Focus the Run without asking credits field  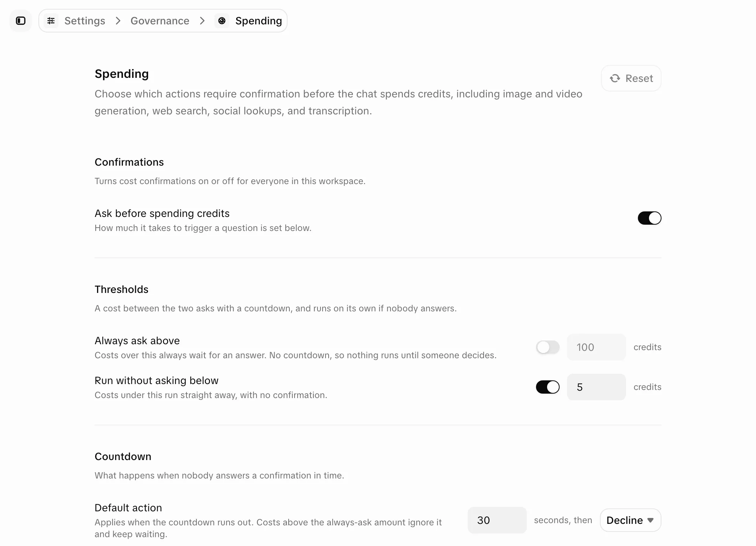pyautogui.click(x=596, y=387)
